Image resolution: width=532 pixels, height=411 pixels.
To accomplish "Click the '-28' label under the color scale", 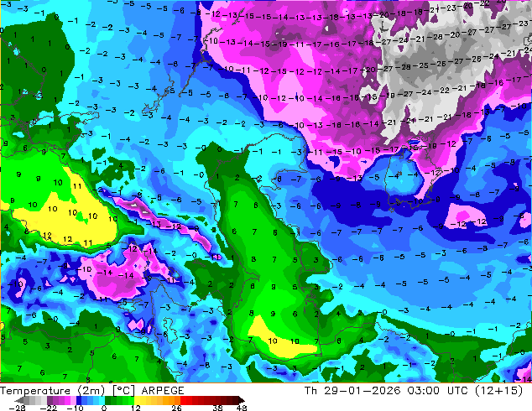I will [x=17, y=408].
